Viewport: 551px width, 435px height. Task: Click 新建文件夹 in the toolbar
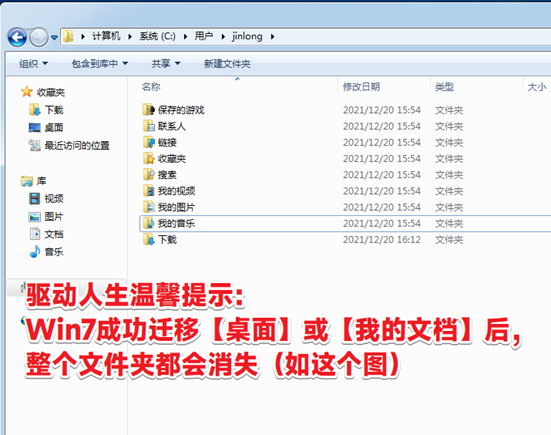pos(227,64)
